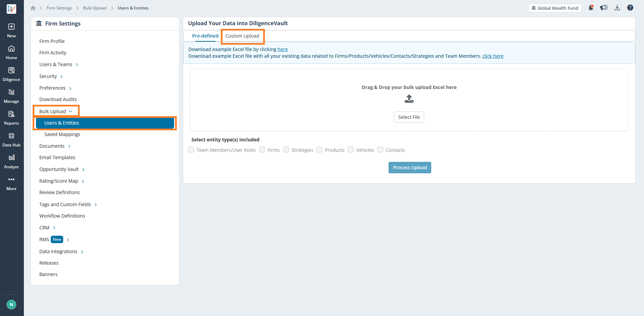Switch to the Custom Upload tab

(242, 36)
